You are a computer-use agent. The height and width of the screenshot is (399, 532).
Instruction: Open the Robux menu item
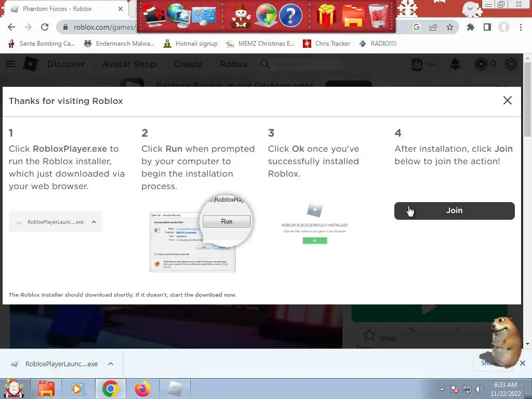coord(234,64)
